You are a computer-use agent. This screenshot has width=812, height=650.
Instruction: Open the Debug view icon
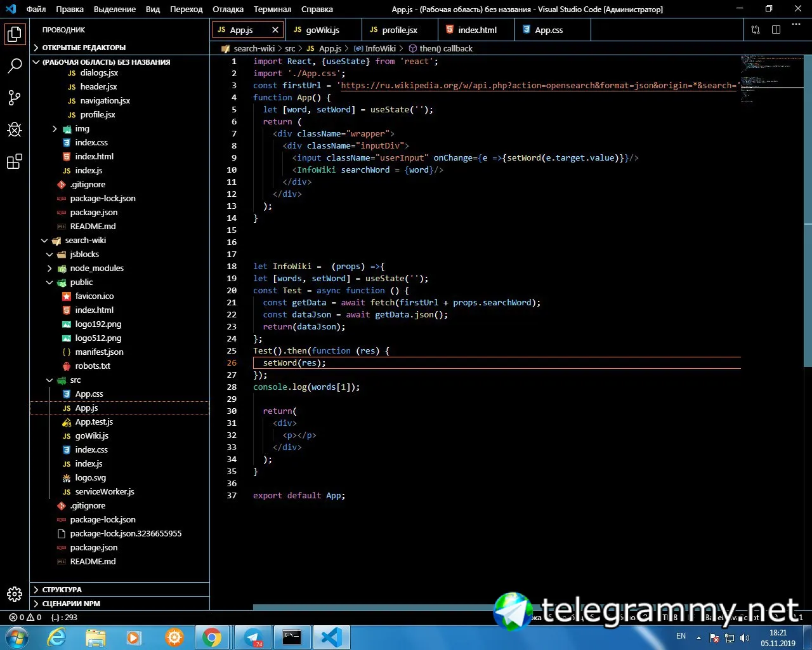[15, 129]
